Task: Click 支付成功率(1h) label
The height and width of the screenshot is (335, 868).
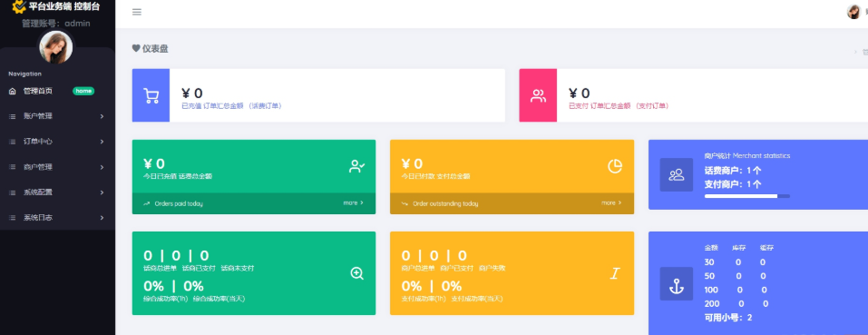Action: pos(424,299)
